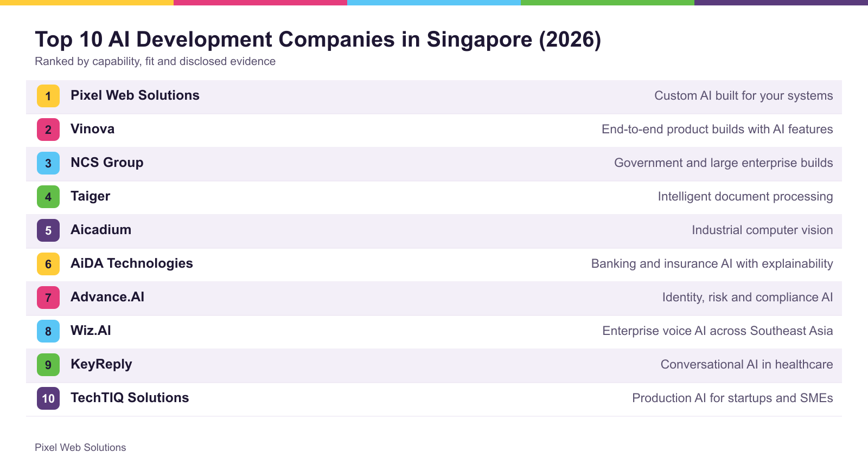Click the number 10 rank badge
The height and width of the screenshot is (465, 868).
(x=48, y=398)
